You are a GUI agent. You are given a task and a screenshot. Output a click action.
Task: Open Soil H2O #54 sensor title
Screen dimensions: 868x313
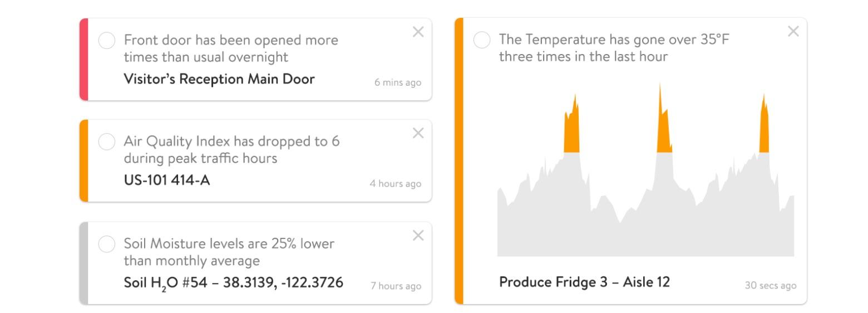tap(233, 283)
